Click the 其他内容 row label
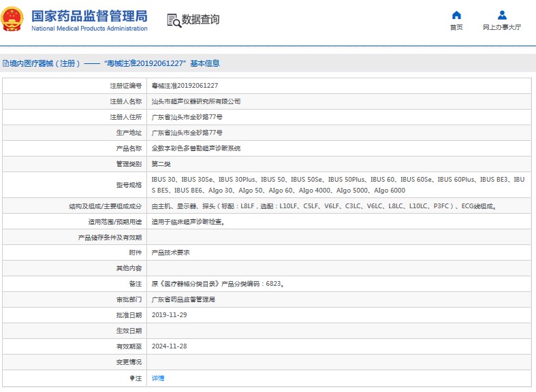The width and height of the screenshot is (536, 392). 129,268
